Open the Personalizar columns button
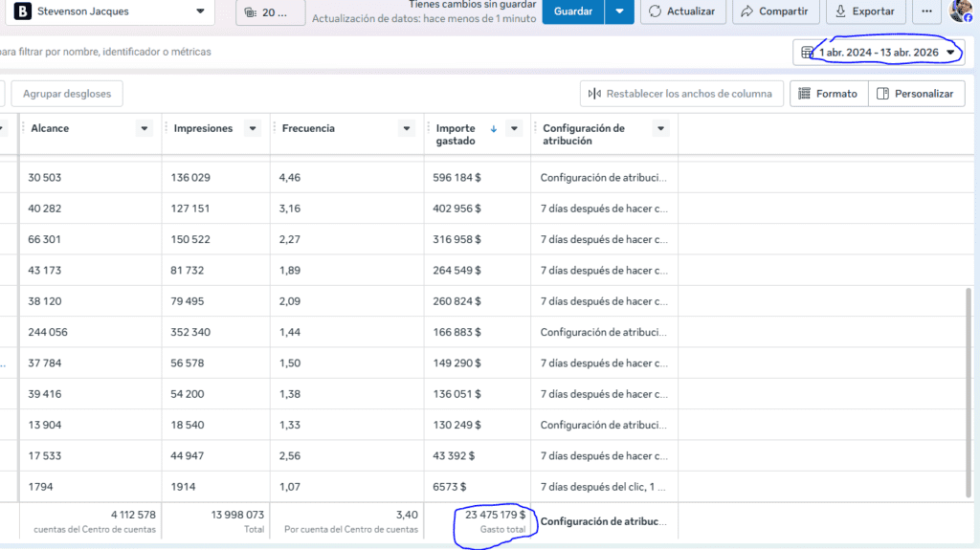 click(916, 94)
